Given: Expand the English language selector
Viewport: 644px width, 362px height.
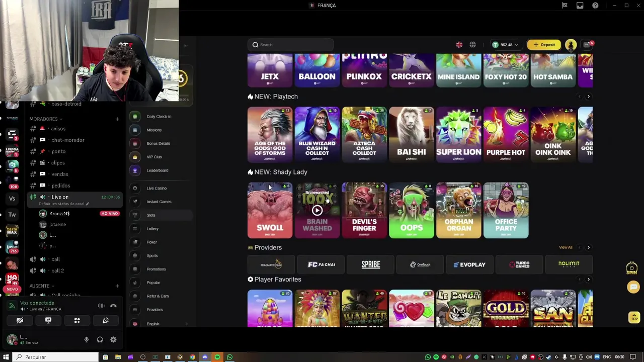Looking at the screenshot, I should [160, 324].
